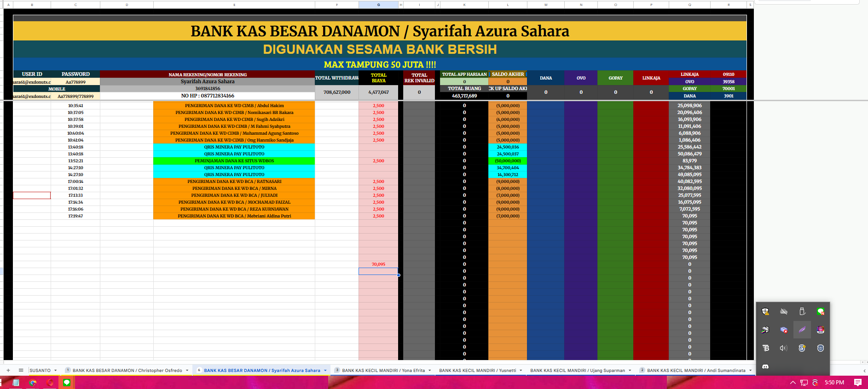Click the 'PENGIRIMAN DANA KE WD BCA / Mebriani Aldina Putri' cell
868x389 pixels.
(234, 216)
